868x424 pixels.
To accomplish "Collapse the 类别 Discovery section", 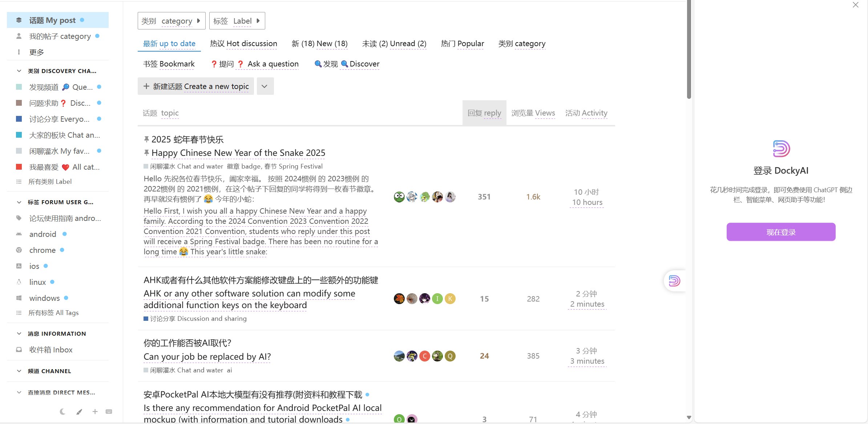I will (x=19, y=71).
